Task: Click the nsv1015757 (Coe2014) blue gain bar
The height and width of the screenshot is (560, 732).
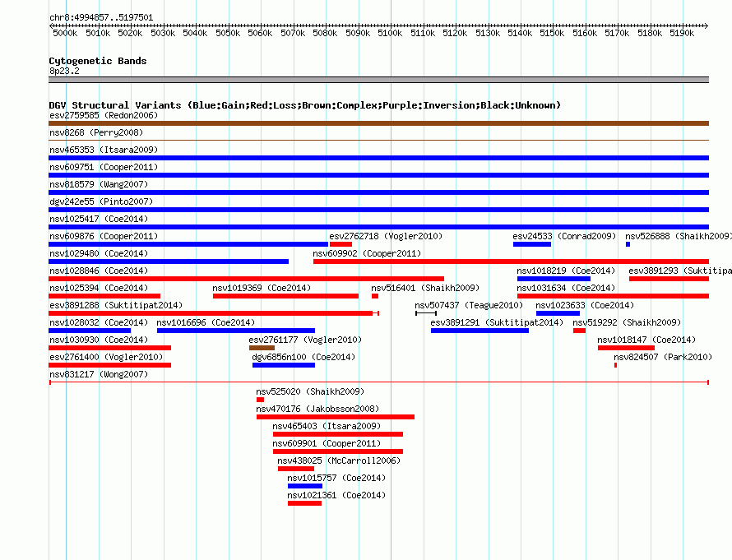Action: pyautogui.click(x=305, y=486)
